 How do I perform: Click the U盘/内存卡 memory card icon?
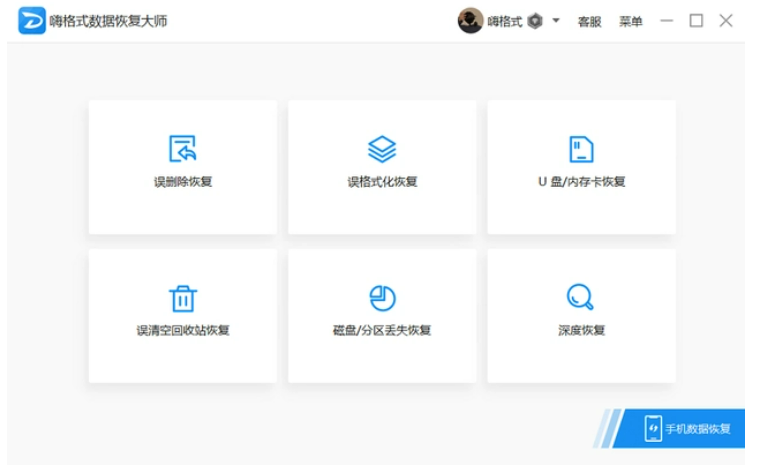point(581,149)
